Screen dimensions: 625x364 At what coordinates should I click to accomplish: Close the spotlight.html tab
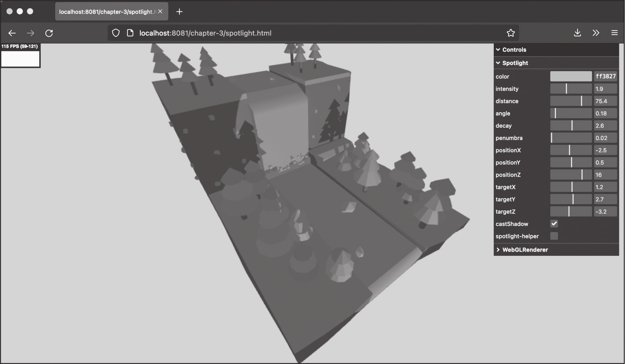point(160,12)
